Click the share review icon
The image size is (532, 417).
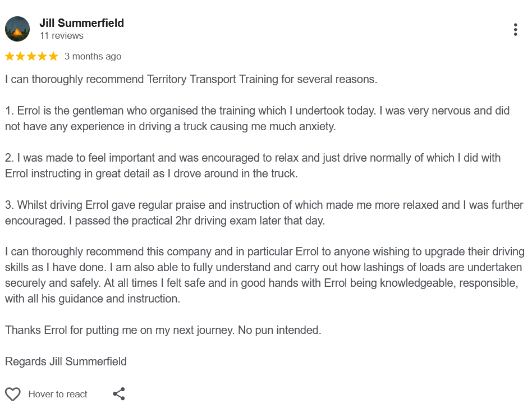pyautogui.click(x=119, y=394)
